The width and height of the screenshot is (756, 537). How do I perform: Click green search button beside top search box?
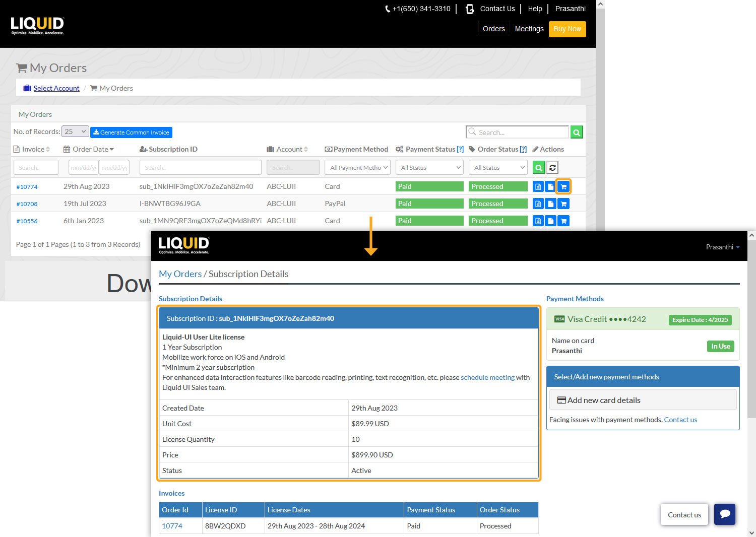pos(577,132)
